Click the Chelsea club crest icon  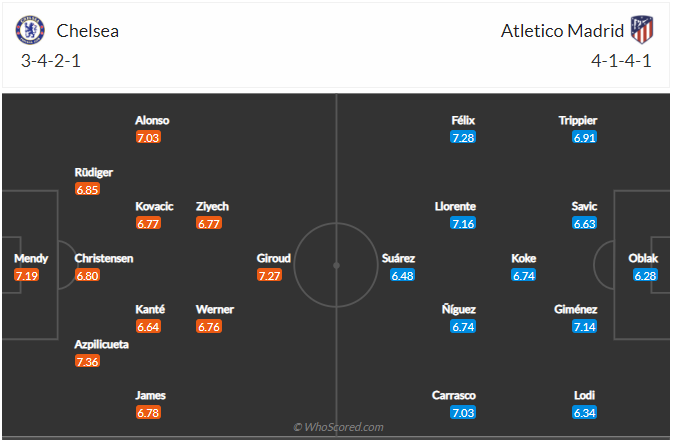click(x=30, y=30)
